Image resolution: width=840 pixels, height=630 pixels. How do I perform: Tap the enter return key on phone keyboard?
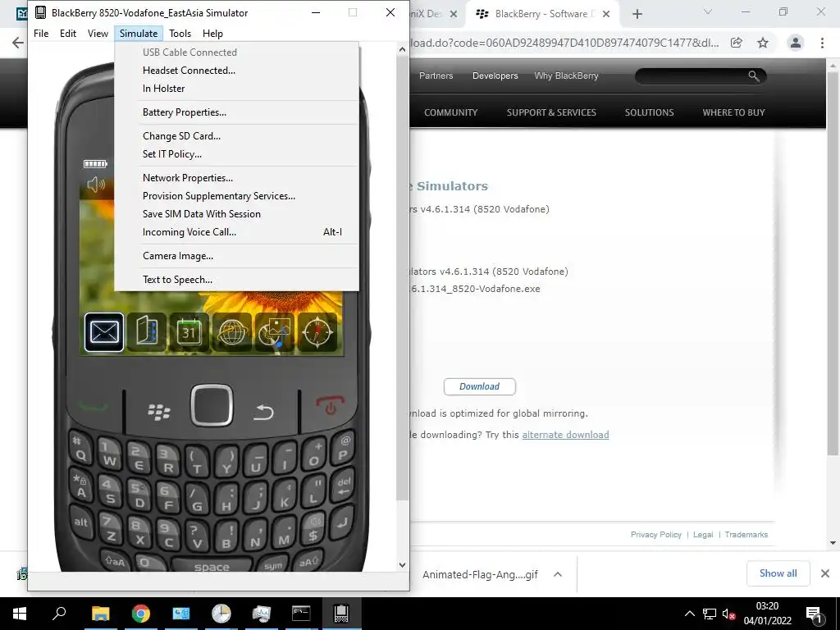click(343, 523)
